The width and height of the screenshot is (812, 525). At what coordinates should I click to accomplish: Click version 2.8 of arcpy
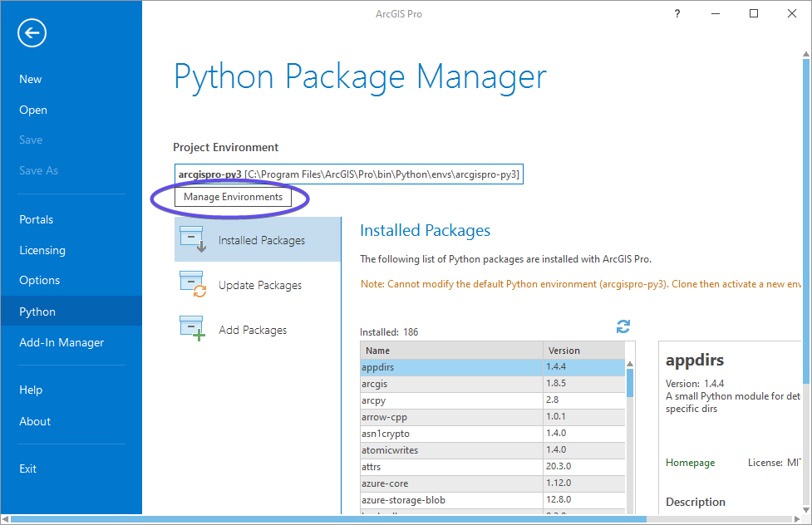click(552, 400)
